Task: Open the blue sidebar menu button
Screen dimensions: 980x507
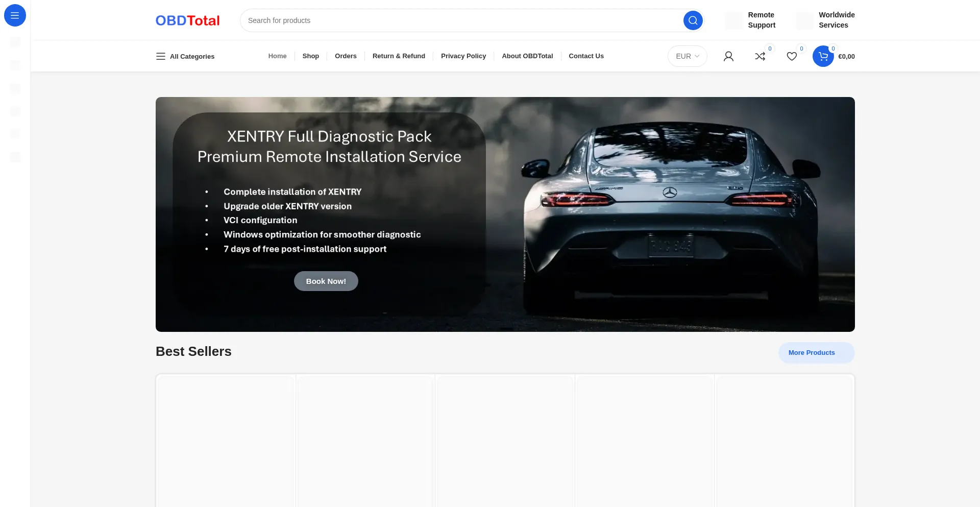Action: click(x=15, y=15)
